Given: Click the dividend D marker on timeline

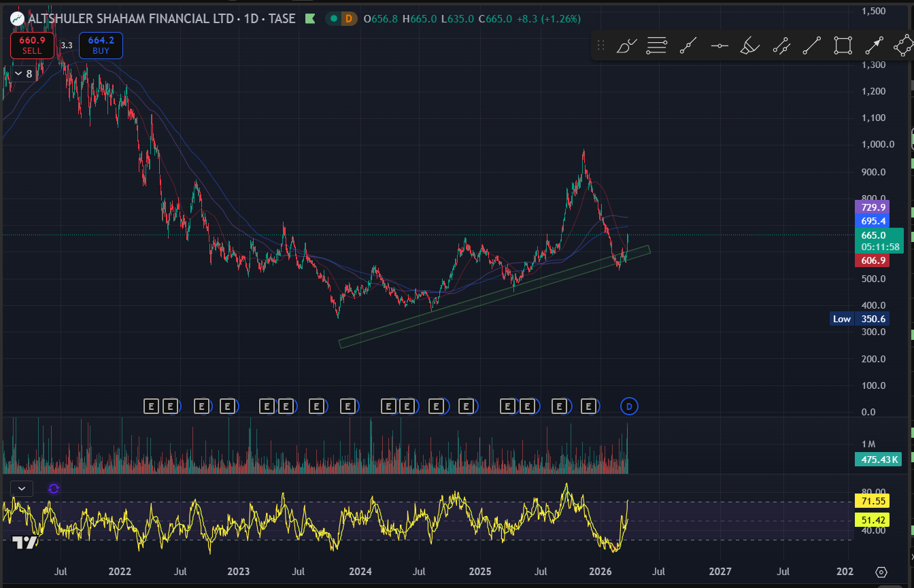Looking at the screenshot, I should (629, 407).
